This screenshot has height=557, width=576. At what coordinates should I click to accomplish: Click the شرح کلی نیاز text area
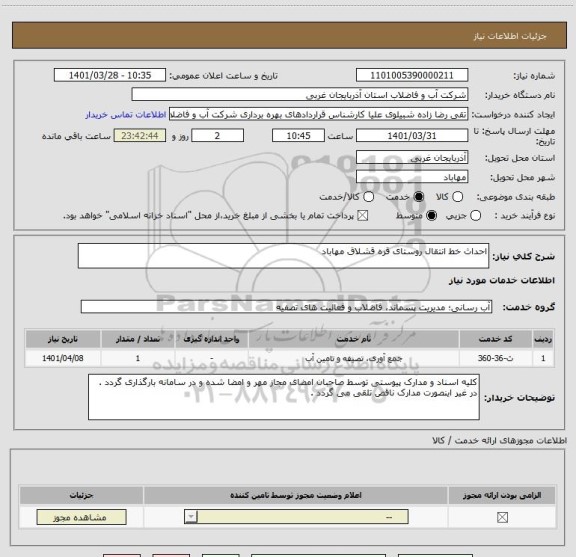[283, 256]
